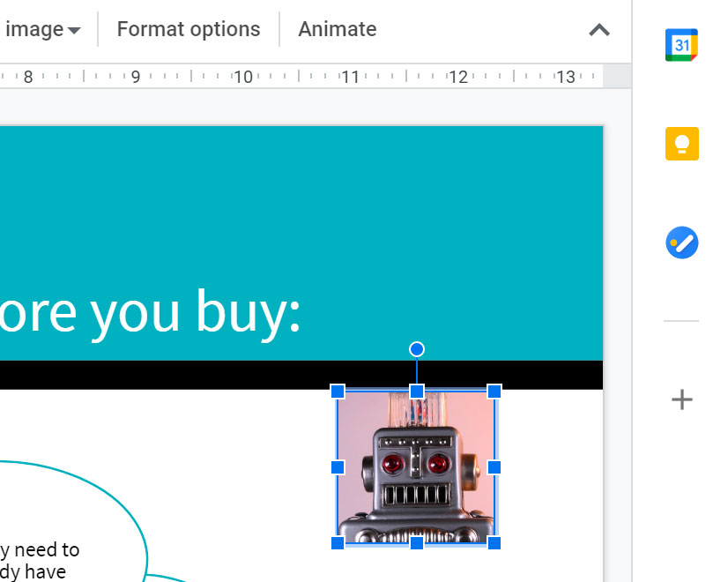Open Google Calendar in the side panel
The height and width of the screenshot is (582, 728).
point(681,45)
